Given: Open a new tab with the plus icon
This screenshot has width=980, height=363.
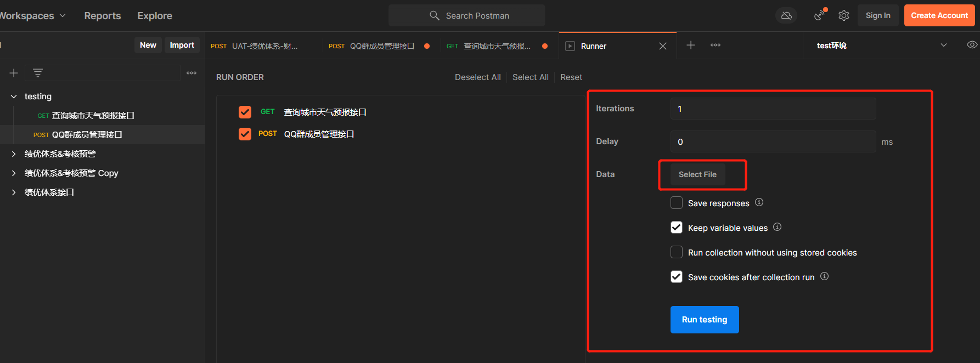Looking at the screenshot, I should 691,45.
